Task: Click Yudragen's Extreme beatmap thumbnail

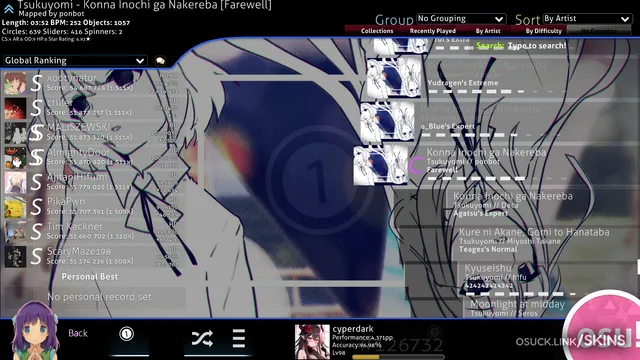Action: (394, 77)
